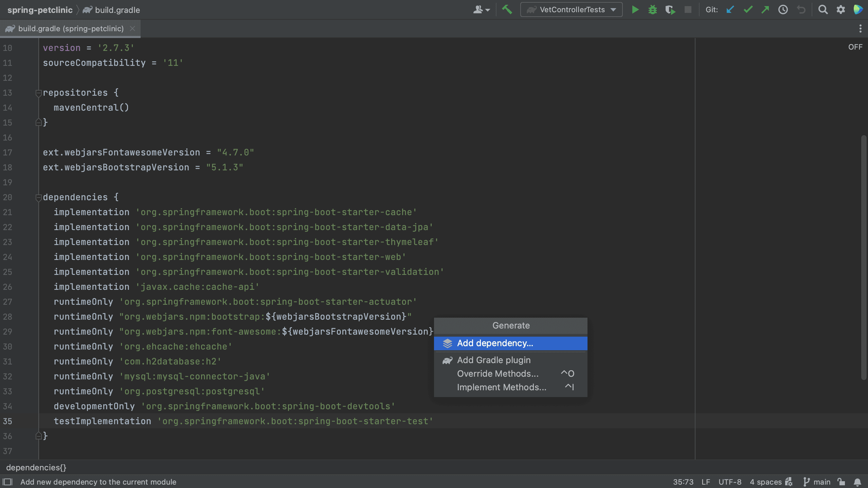Click the 'org.postgresql:postgresql' dependency string
Viewport: 868px width, 488px height.
192,391
